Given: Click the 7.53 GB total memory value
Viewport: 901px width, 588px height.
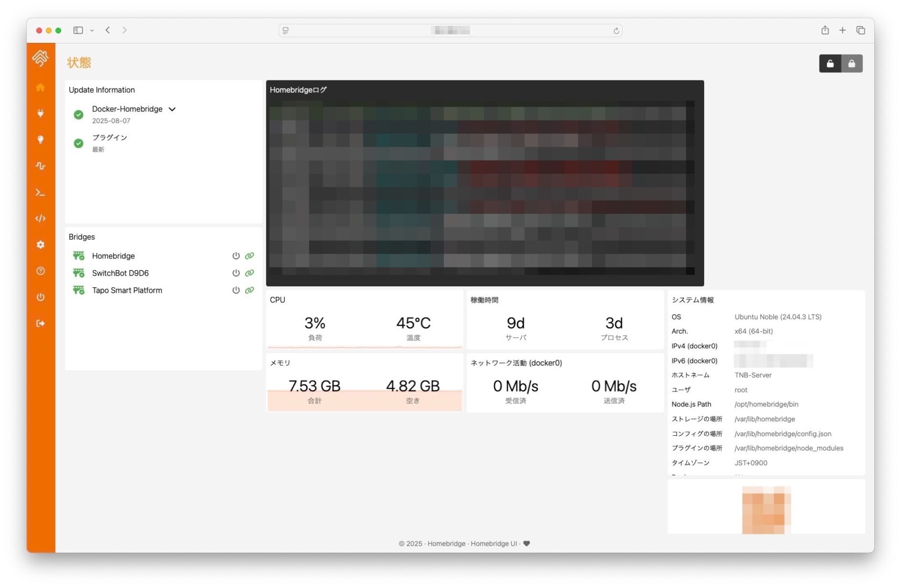Looking at the screenshot, I should [314, 386].
